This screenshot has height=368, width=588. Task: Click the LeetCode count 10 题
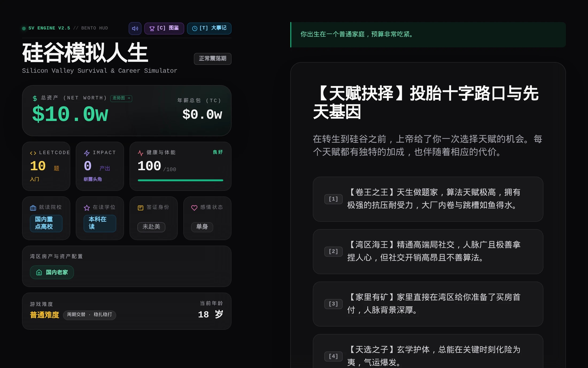click(x=45, y=166)
